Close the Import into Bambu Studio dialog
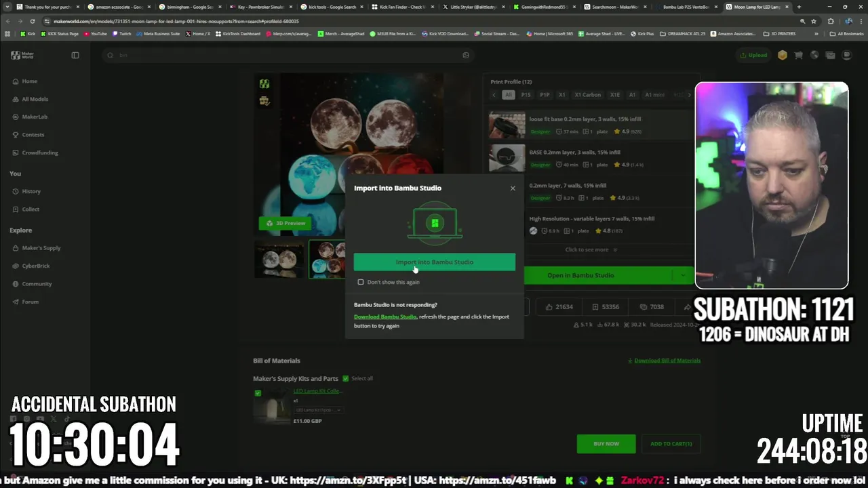 (513, 188)
